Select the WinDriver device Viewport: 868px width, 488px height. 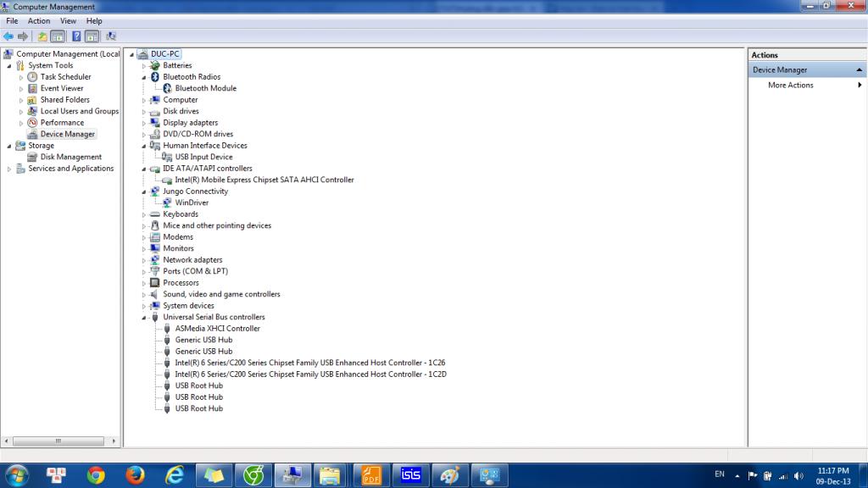click(x=192, y=202)
